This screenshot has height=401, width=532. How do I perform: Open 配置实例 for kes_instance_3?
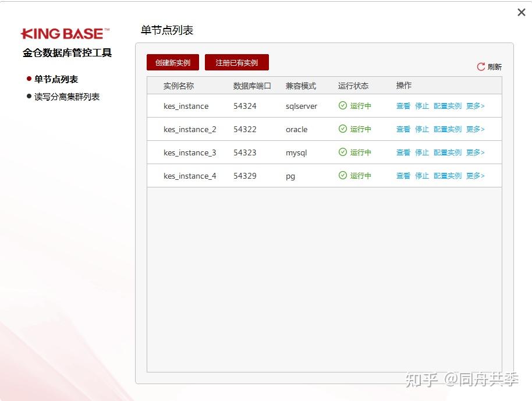446,152
